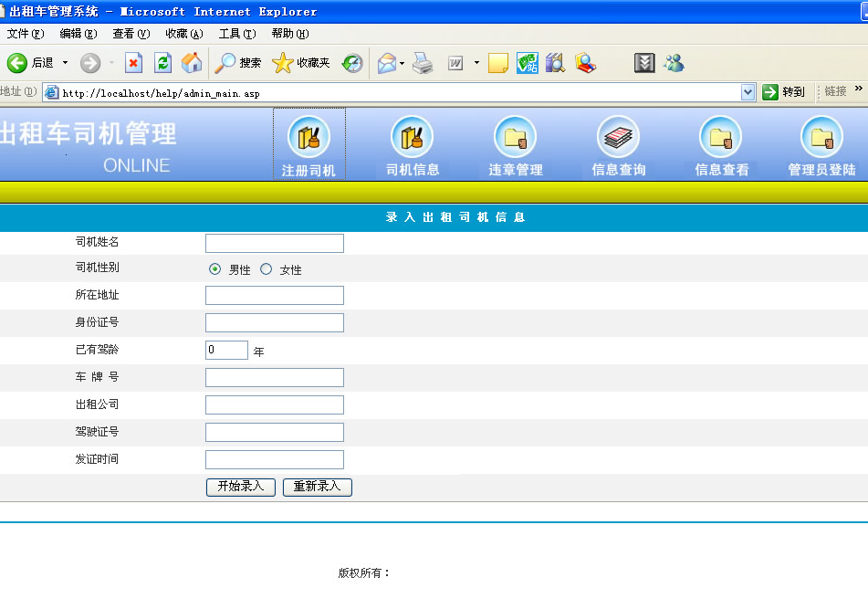868x609 pixels.
Task: Click the magnifier over red book icon
Action: pos(585,63)
